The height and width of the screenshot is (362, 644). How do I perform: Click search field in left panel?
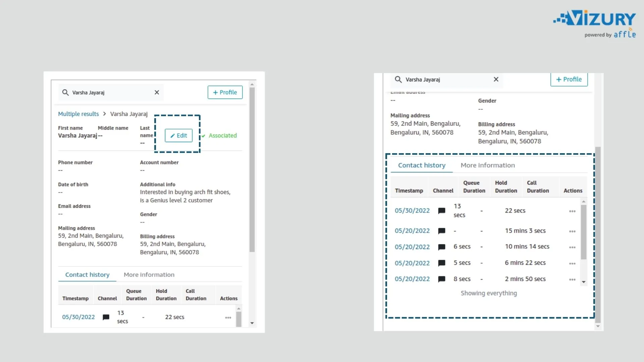(x=111, y=93)
